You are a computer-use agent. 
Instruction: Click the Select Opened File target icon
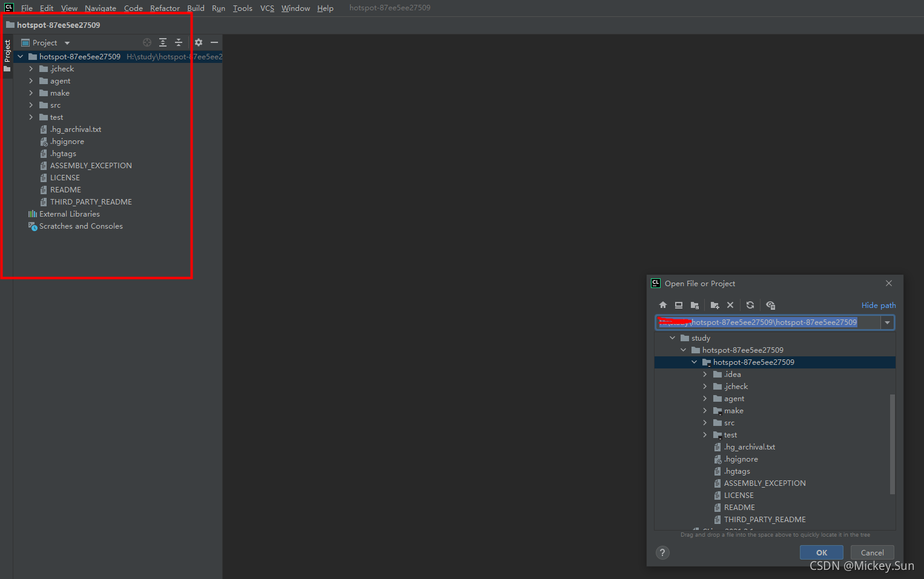pos(147,42)
